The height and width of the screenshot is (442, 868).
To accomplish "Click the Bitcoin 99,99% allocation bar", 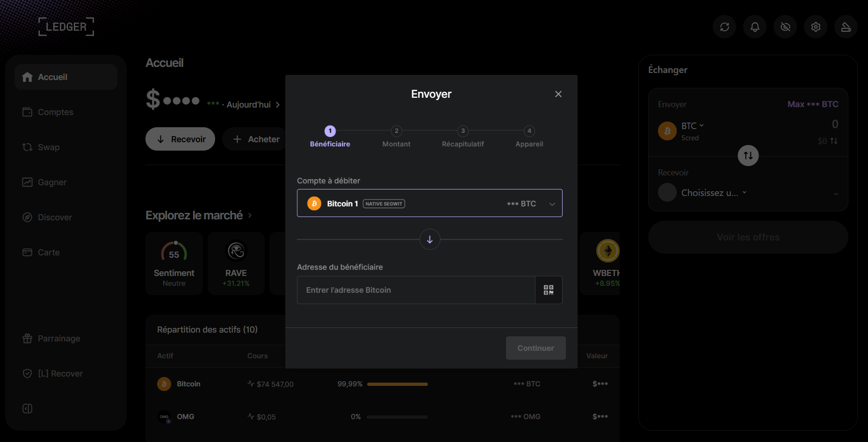I will click(x=398, y=384).
